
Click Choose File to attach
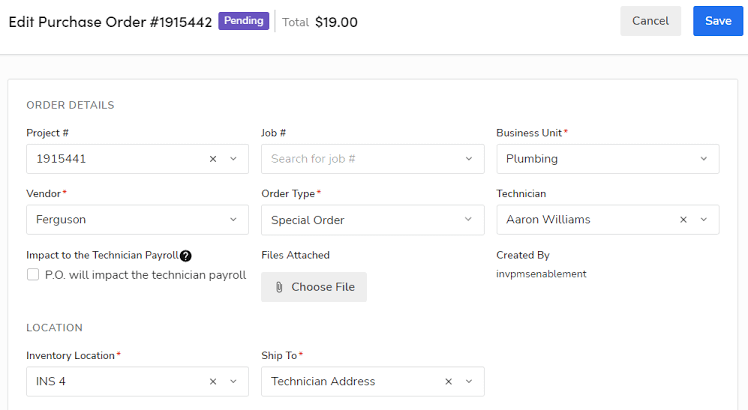pyautogui.click(x=314, y=287)
